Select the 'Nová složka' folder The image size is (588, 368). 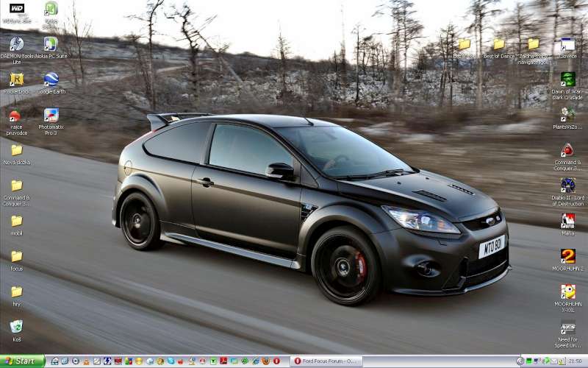pos(16,150)
